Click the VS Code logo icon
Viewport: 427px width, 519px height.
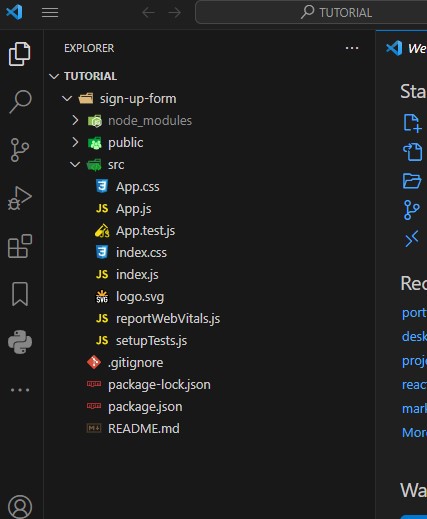pos(14,12)
